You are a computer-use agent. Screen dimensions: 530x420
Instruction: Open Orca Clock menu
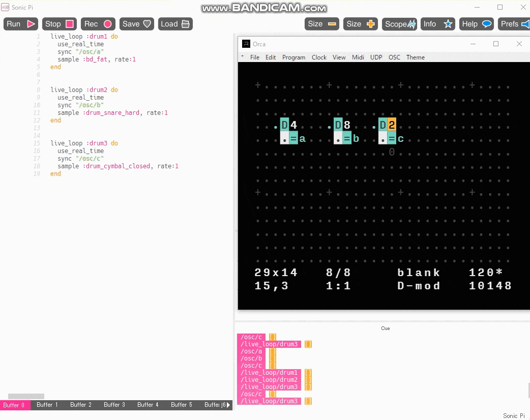[319, 57]
